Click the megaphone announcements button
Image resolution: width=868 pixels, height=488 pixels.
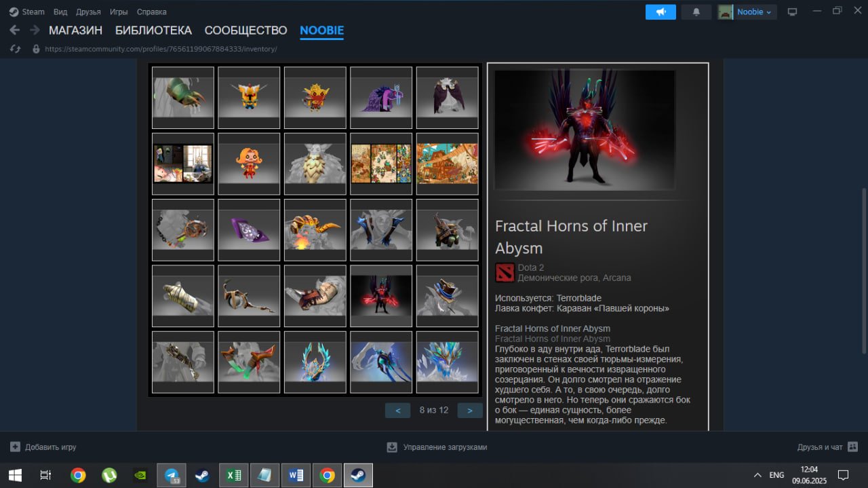pos(660,12)
